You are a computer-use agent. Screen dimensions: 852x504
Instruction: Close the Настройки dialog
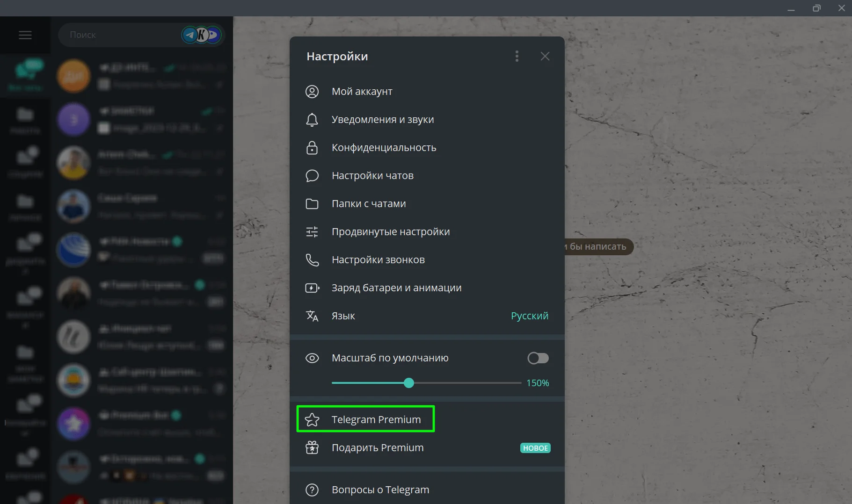[x=545, y=56]
